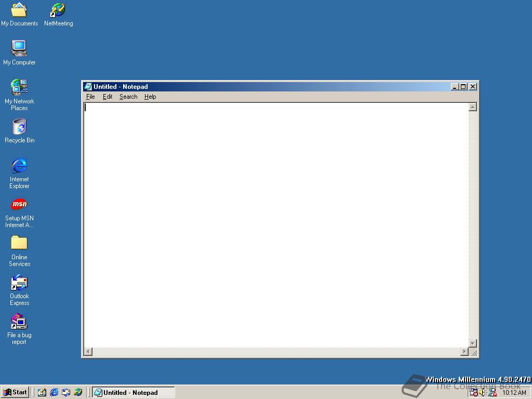Close the Notepad window
The image size is (532, 399).
[x=473, y=87]
